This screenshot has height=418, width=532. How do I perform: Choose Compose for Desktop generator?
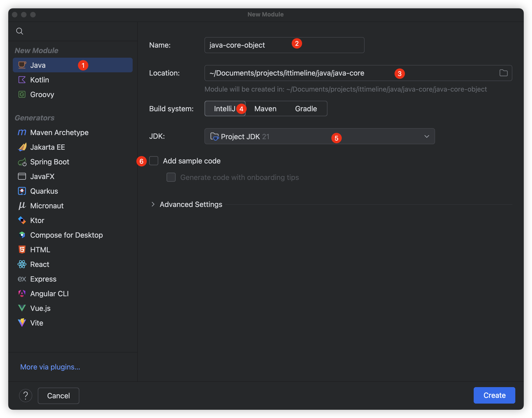point(66,235)
